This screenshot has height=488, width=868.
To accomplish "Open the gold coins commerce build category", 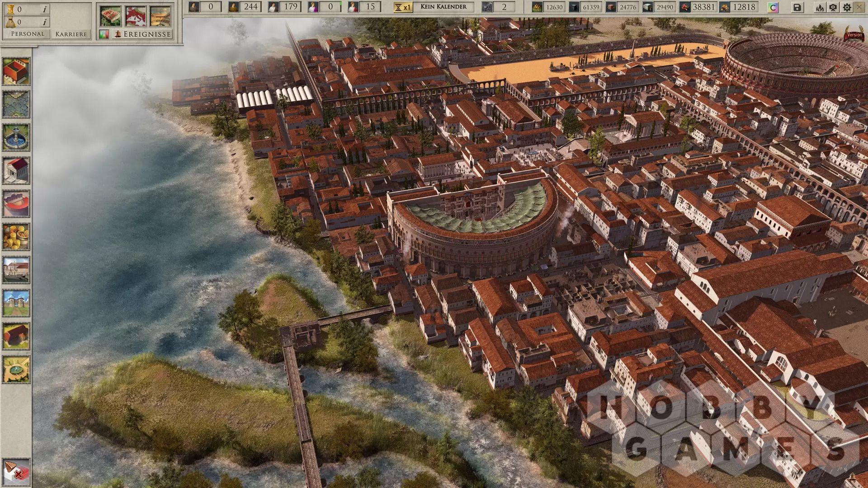I will [x=16, y=237].
